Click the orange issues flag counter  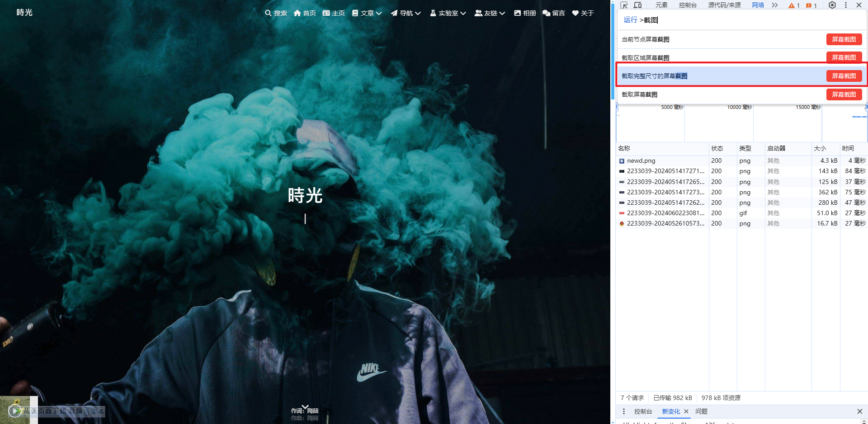click(811, 5)
